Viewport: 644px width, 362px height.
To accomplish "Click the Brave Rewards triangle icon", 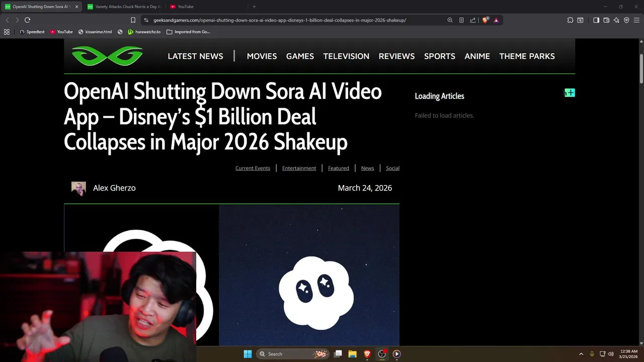I will pyautogui.click(x=496, y=20).
